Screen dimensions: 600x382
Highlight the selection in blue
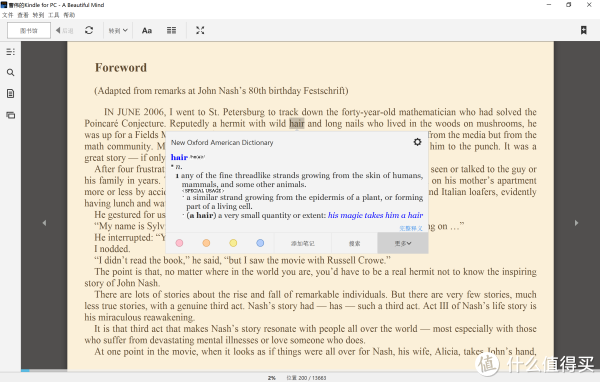coord(260,243)
